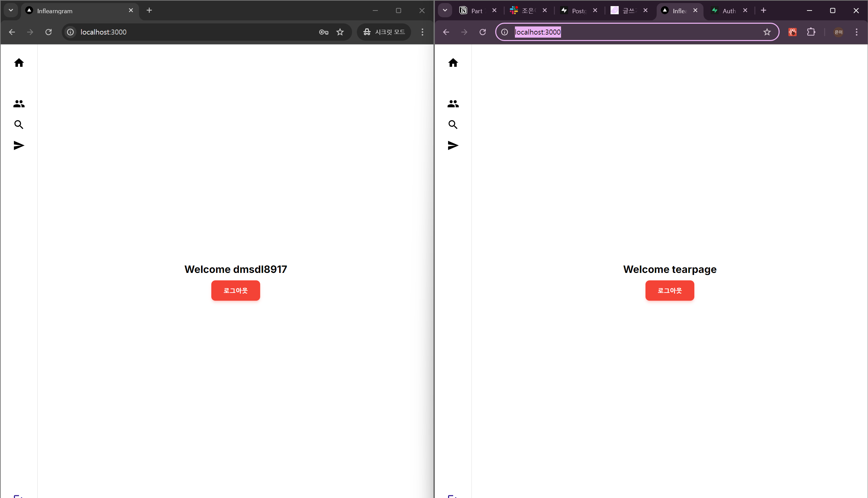The image size is (868, 498).
Task: Expand tab search dropdown in right browser
Action: [445, 10]
